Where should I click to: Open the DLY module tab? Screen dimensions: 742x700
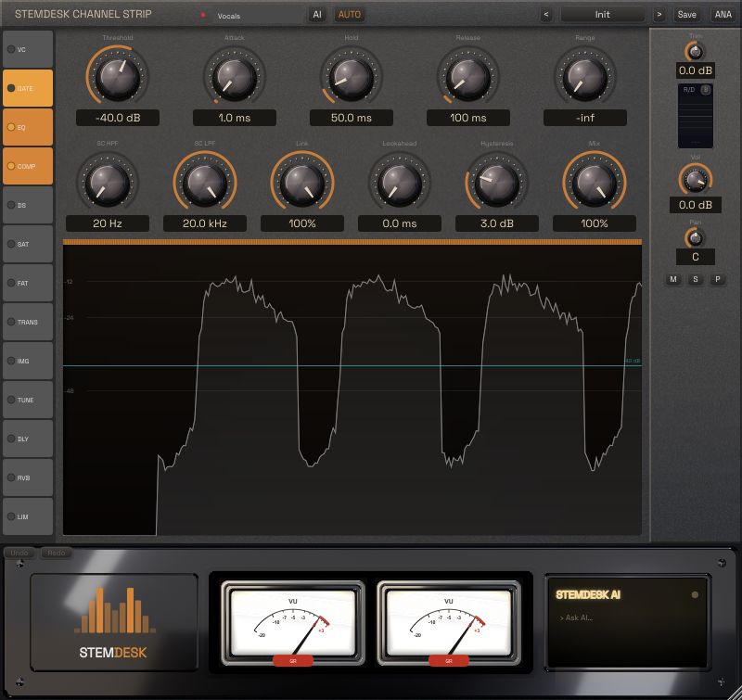point(28,439)
